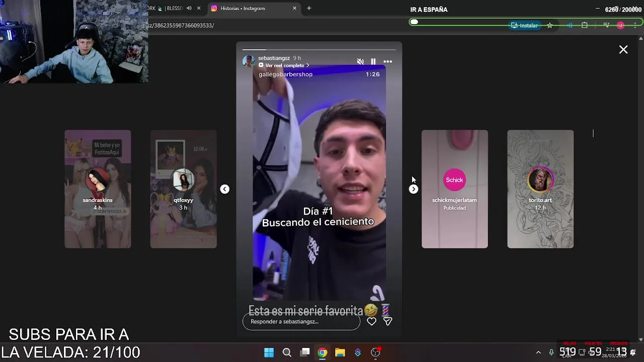Open the Chrome profile avatar
Viewport: 644px width, 362px height.
pyautogui.click(x=621, y=25)
